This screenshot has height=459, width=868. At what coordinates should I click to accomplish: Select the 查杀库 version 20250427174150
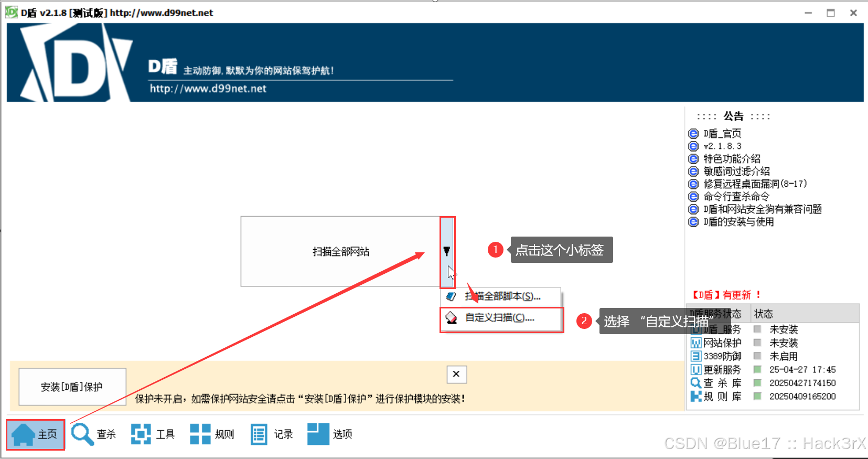coord(802,383)
